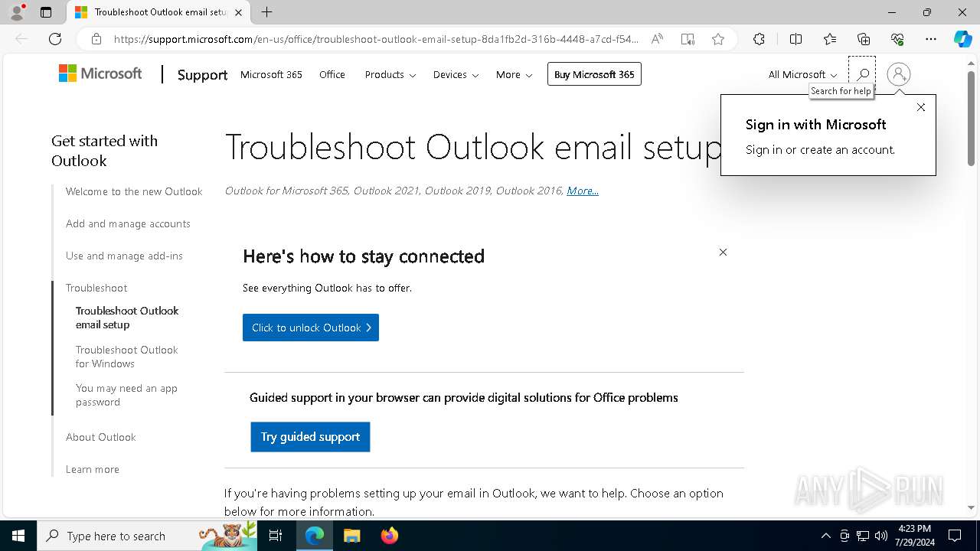Enter Immersive Reader mode
Screen dimensions: 980x551
[688, 39]
